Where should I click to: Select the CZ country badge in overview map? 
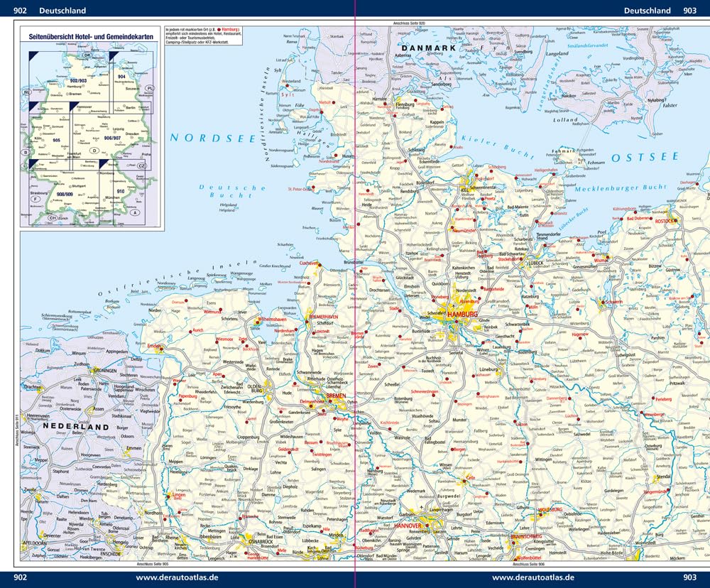click(141, 165)
